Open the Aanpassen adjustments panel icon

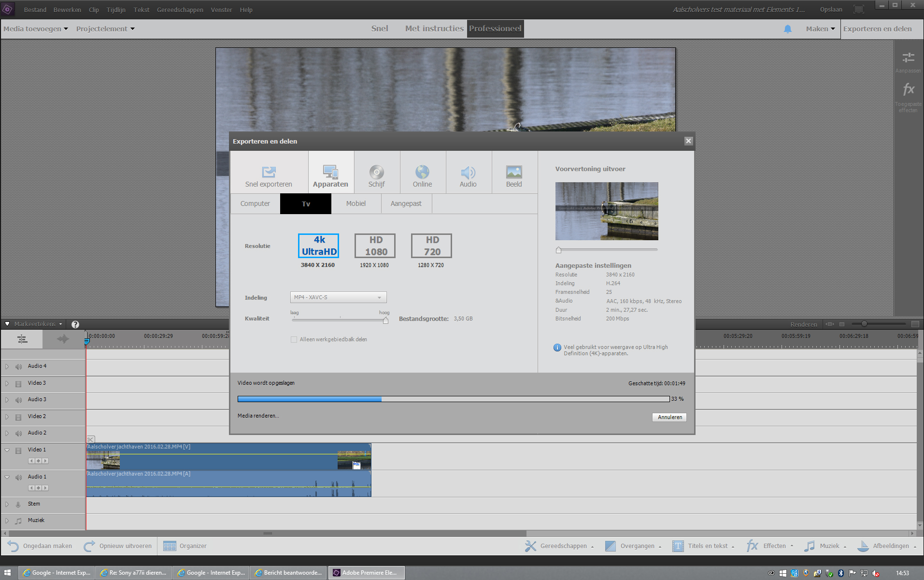pyautogui.click(x=908, y=58)
